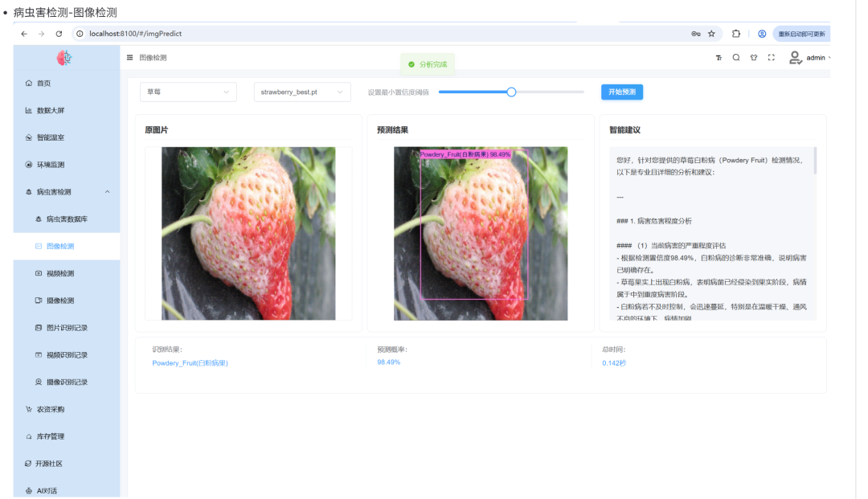868x499 pixels.
Task: Open the password key icon in address bar
Action: 696,34
